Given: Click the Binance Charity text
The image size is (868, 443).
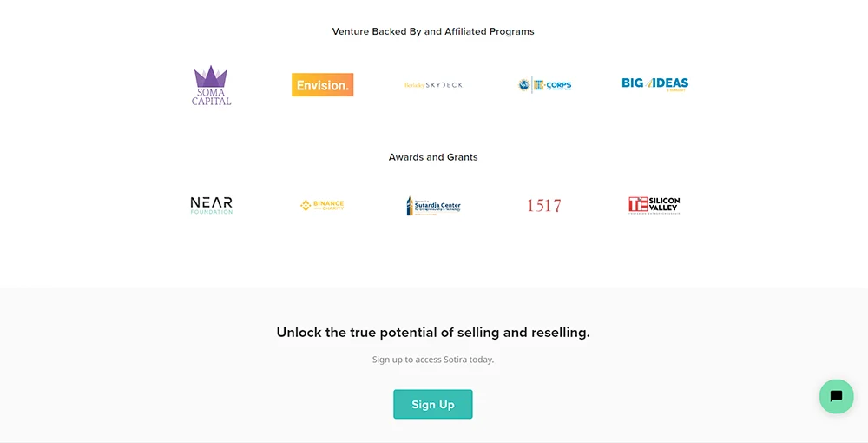Looking at the screenshot, I should pyautogui.click(x=328, y=206).
